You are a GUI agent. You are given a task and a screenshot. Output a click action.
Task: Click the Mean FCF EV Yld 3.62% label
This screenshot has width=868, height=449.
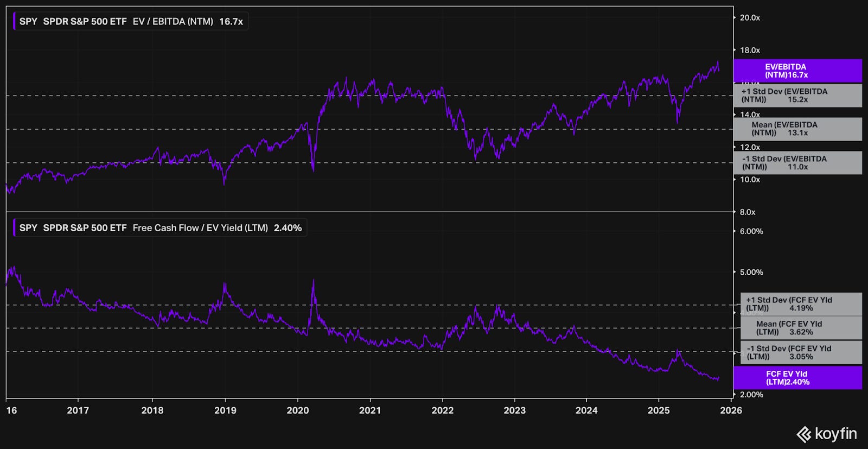[801, 328]
